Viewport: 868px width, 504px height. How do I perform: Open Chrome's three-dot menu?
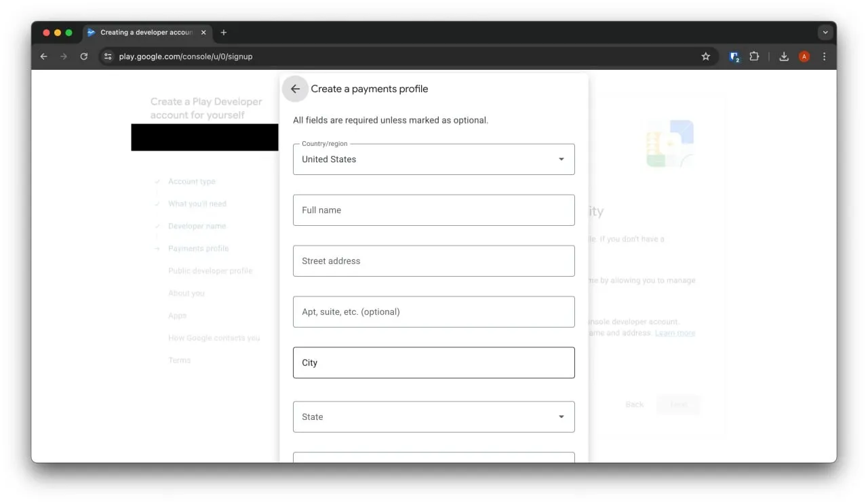[x=824, y=56]
